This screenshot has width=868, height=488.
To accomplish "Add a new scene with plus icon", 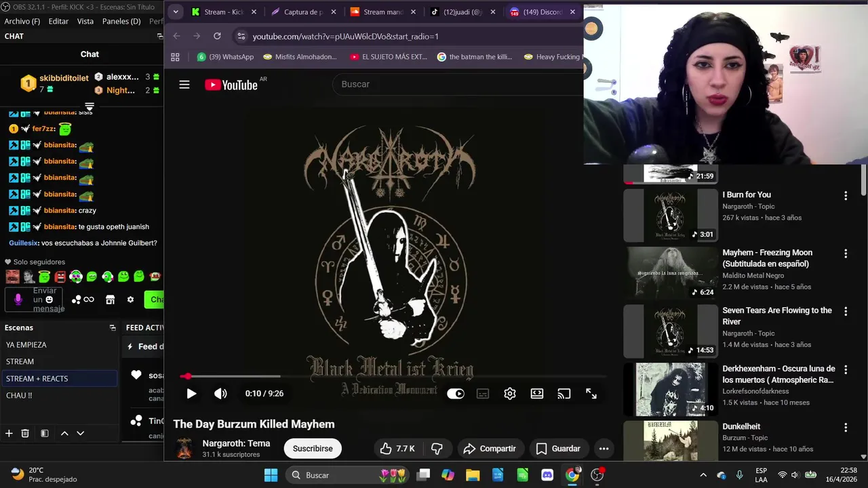I will (9, 433).
